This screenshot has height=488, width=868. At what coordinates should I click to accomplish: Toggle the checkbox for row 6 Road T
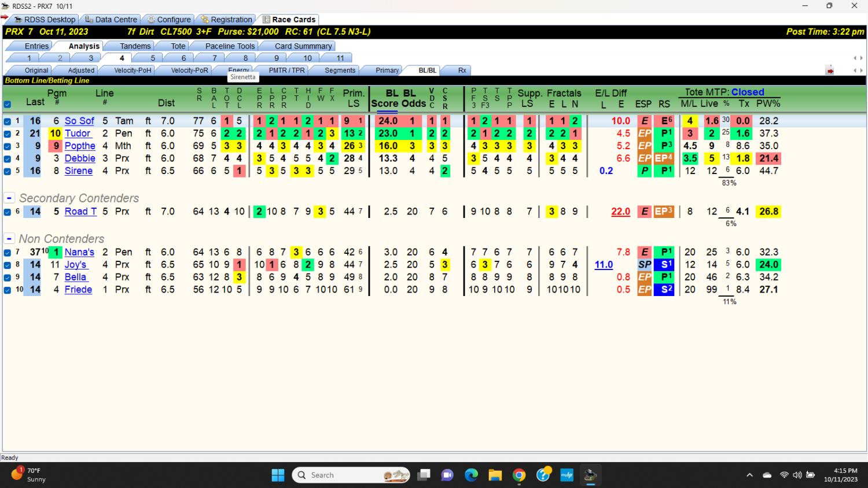[7, 212]
